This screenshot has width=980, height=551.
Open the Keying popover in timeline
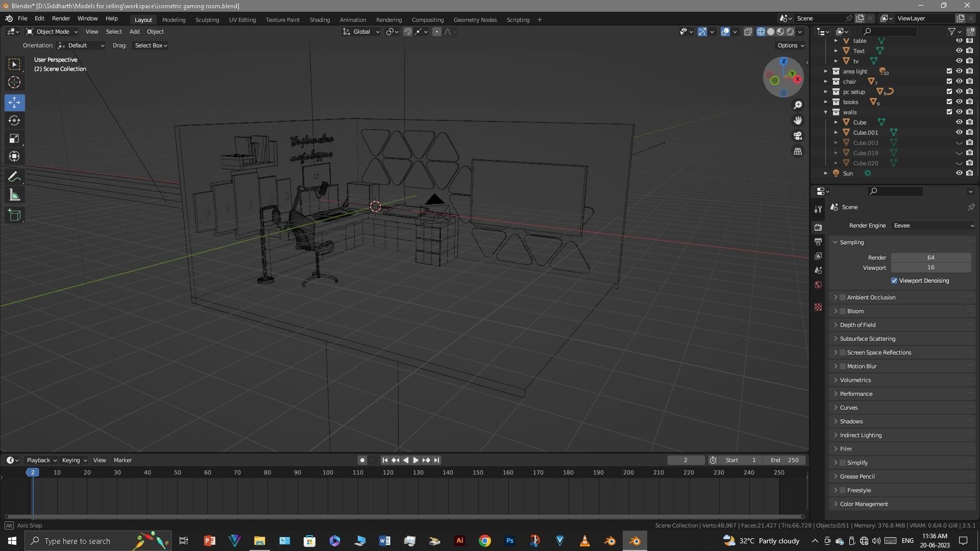coord(74,460)
